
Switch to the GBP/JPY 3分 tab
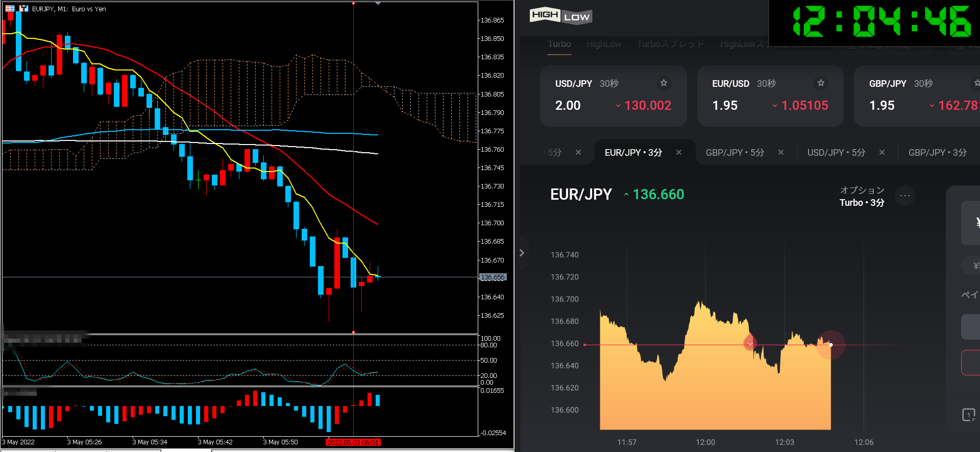(937, 153)
